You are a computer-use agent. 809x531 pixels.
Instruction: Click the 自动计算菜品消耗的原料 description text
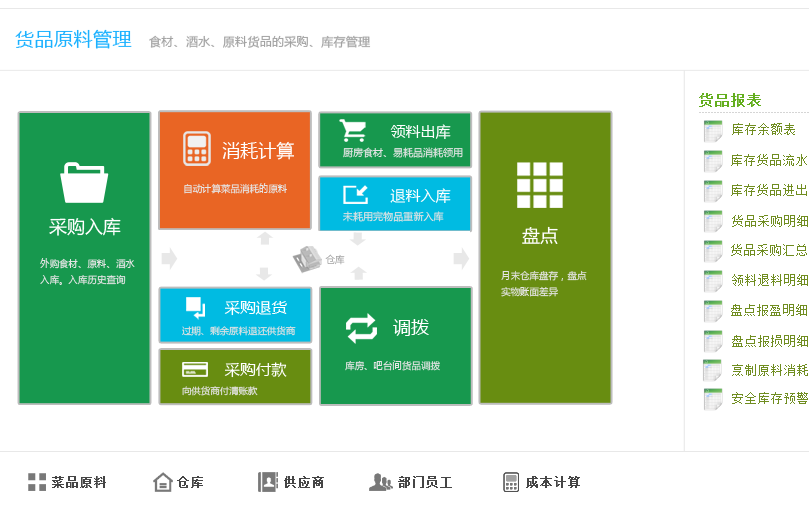point(235,189)
